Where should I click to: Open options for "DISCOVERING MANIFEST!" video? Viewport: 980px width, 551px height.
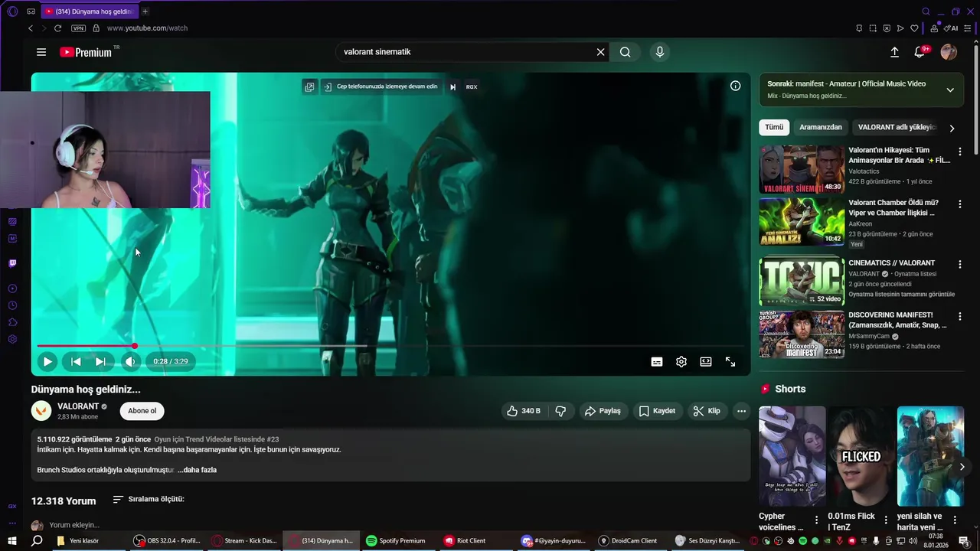(x=959, y=316)
